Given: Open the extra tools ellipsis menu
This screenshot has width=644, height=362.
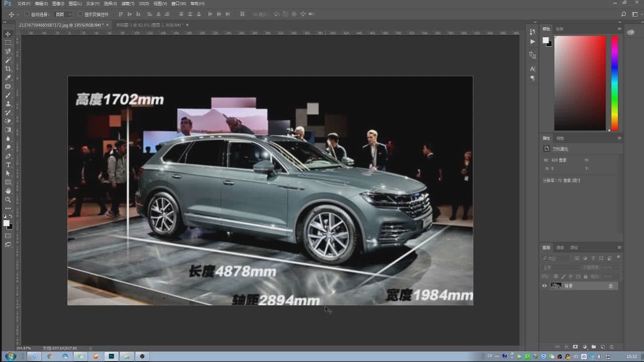Looking at the screenshot, I should pyautogui.click(x=8, y=208).
